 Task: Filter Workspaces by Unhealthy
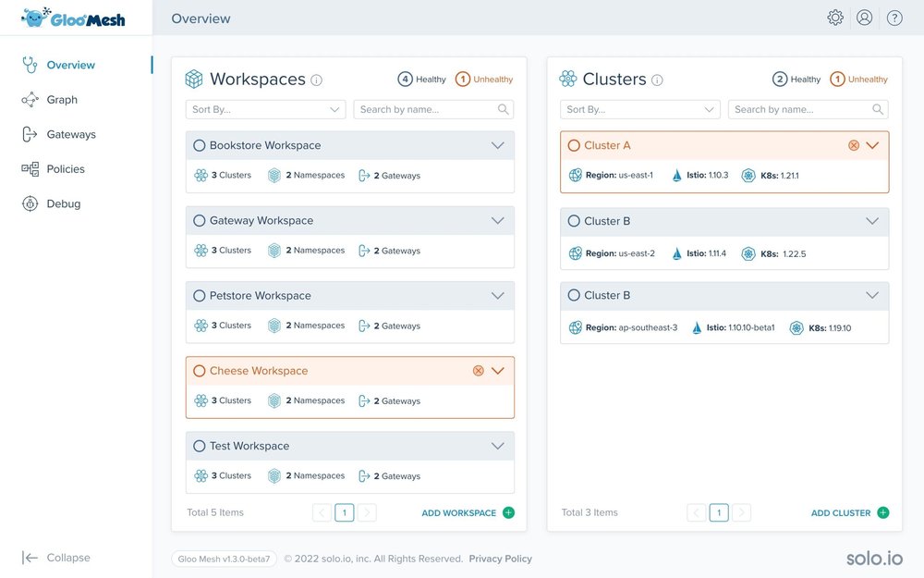tap(484, 79)
